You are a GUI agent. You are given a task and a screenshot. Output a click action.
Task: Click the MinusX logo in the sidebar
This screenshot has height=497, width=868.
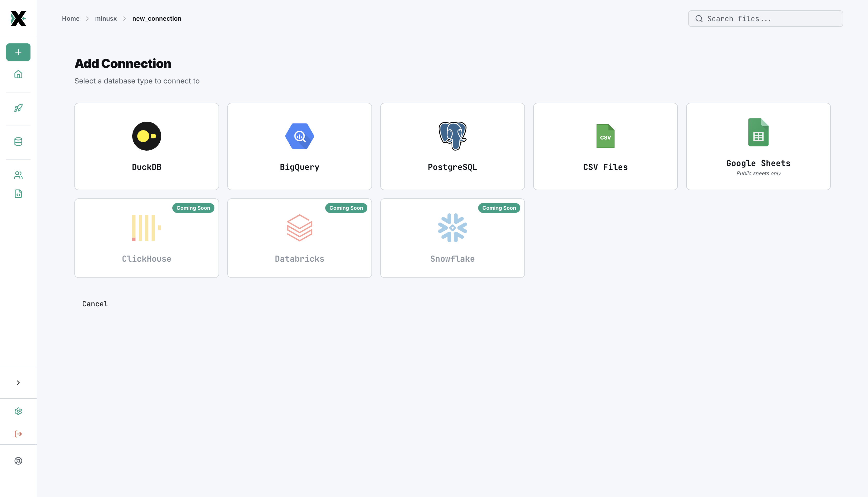coord(18,18)
